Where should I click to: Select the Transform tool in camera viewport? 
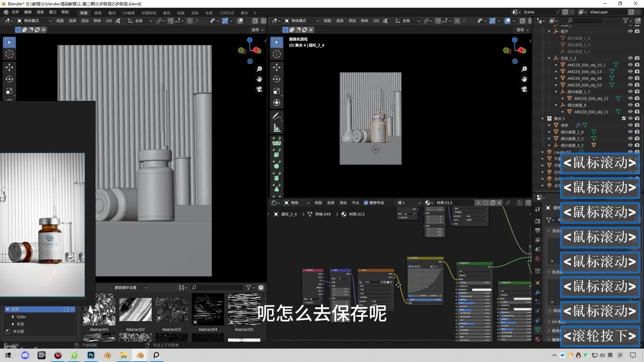(277, 103)
